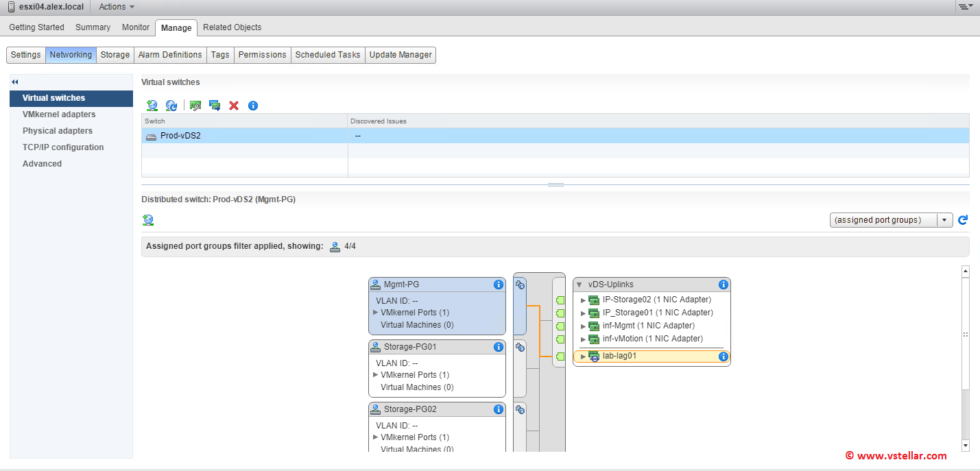Click the topology vertical scrollbar down arrow
The image size is (980, 471).
click(x=966, y=446)
